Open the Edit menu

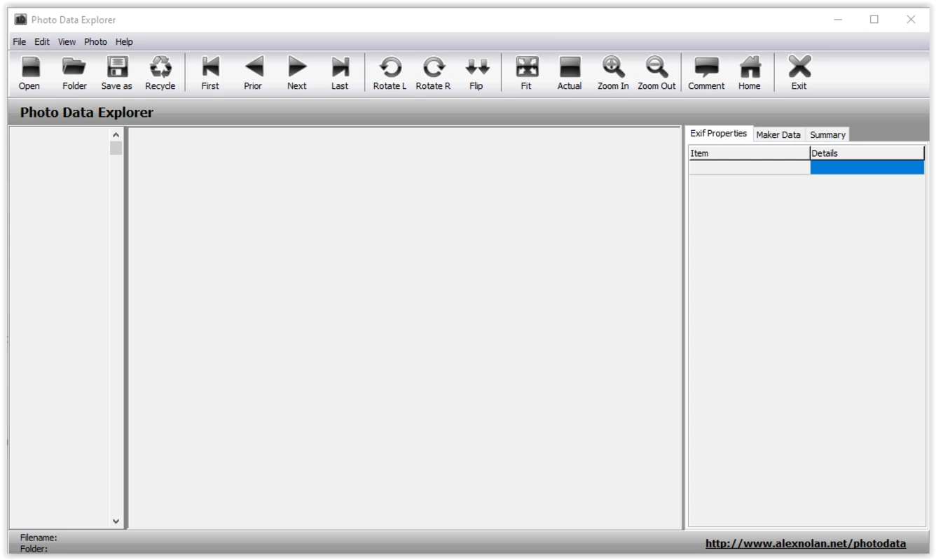[x=42, y=42]
